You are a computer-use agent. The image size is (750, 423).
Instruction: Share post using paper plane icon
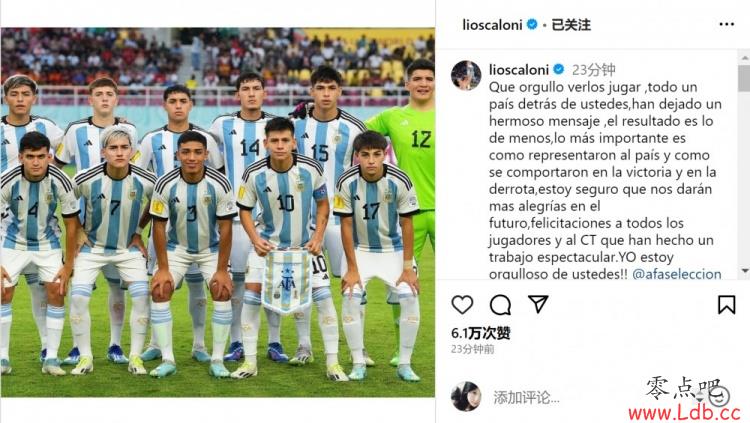(x=538, y=304)
